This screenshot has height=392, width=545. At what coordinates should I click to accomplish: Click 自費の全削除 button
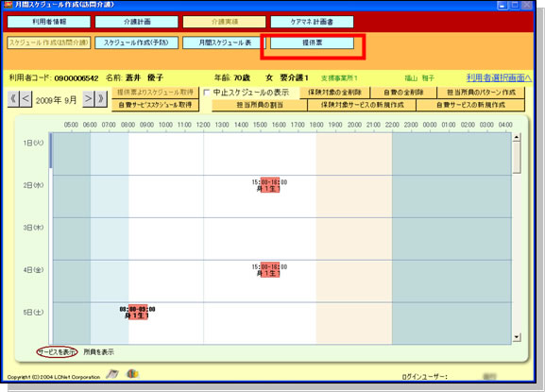pyautogui.click(x=403, y=93)
